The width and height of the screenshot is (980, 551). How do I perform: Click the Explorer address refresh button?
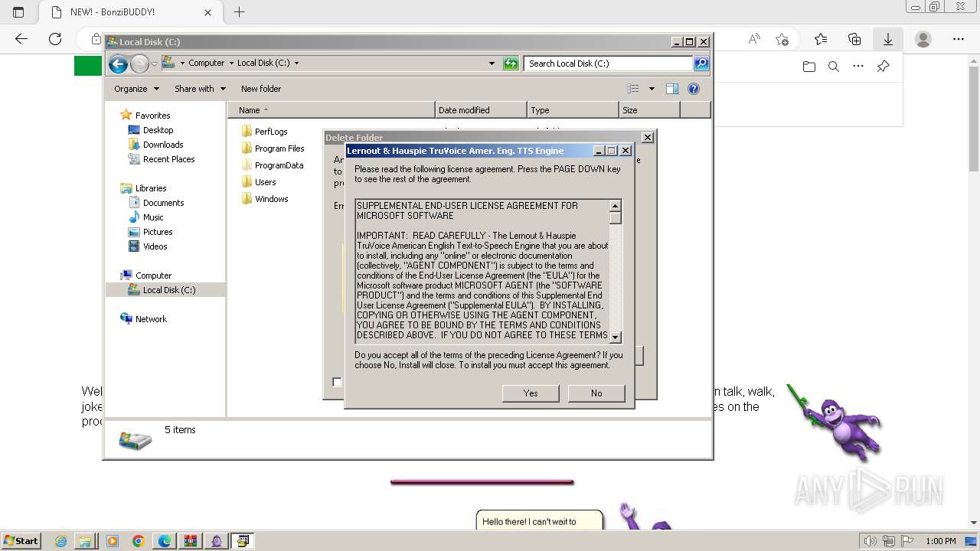pos(511,64)
